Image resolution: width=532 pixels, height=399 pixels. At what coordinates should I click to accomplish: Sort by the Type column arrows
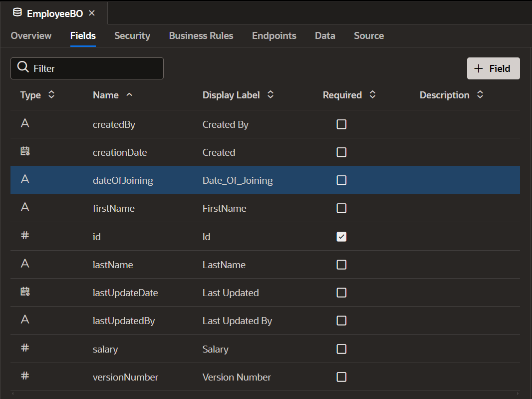coord(51,94)
